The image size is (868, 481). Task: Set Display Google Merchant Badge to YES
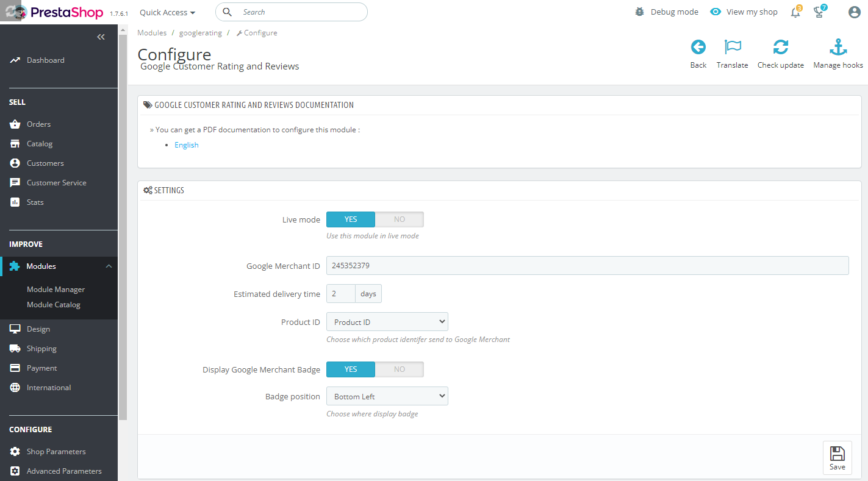[x=351, y=369]
